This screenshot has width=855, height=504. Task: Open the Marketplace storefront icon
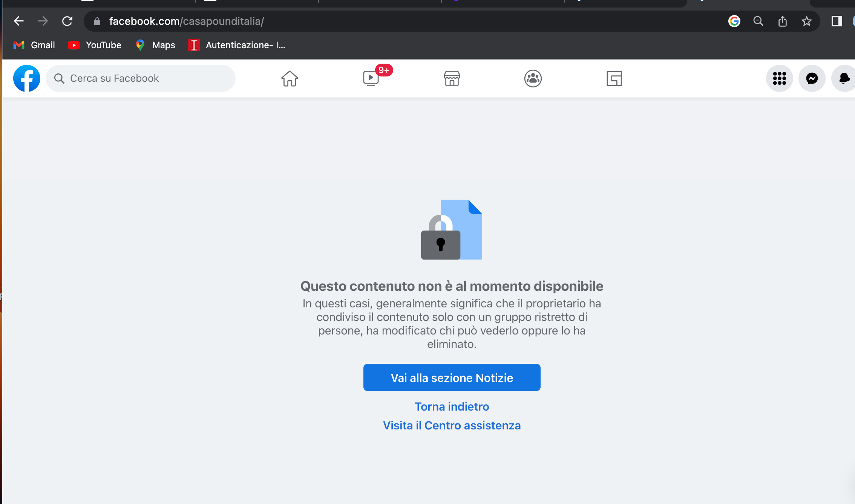(452, 78)
